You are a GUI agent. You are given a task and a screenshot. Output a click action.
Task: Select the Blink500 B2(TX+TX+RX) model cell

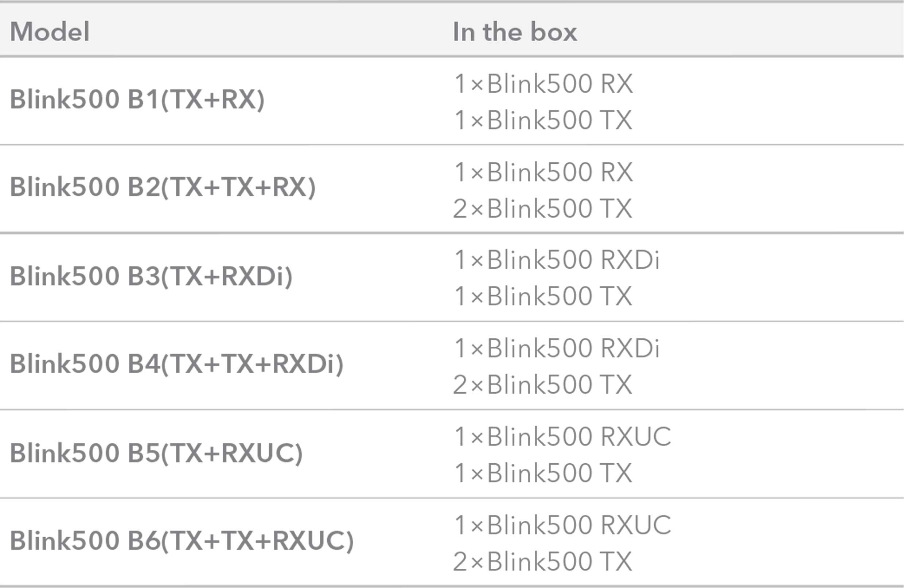[163, 187]
